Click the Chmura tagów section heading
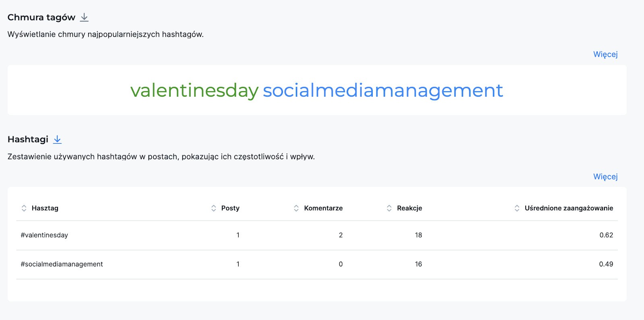 point(41,17)
